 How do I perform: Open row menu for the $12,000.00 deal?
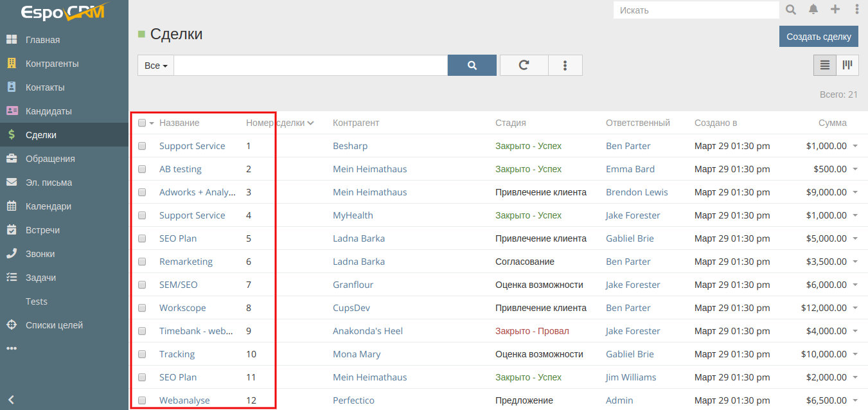[855, 308]
